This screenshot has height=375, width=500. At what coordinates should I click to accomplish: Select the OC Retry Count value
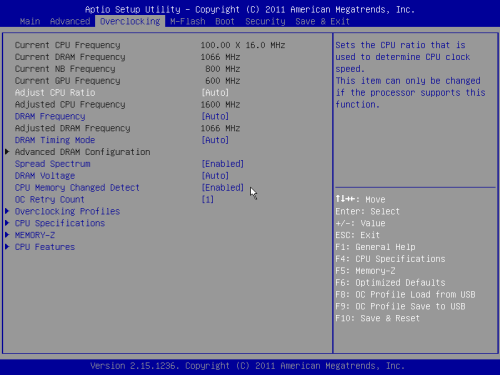point(207,199)
